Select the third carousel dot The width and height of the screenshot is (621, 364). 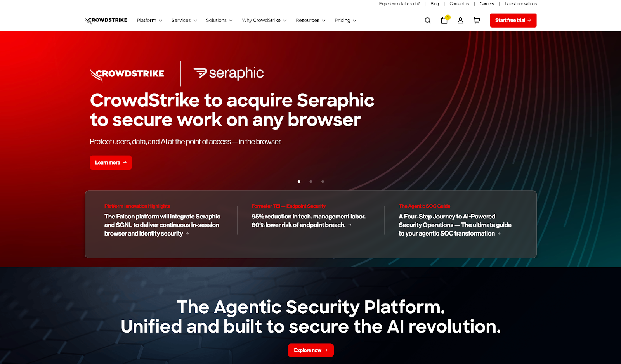tap(323, 181)
